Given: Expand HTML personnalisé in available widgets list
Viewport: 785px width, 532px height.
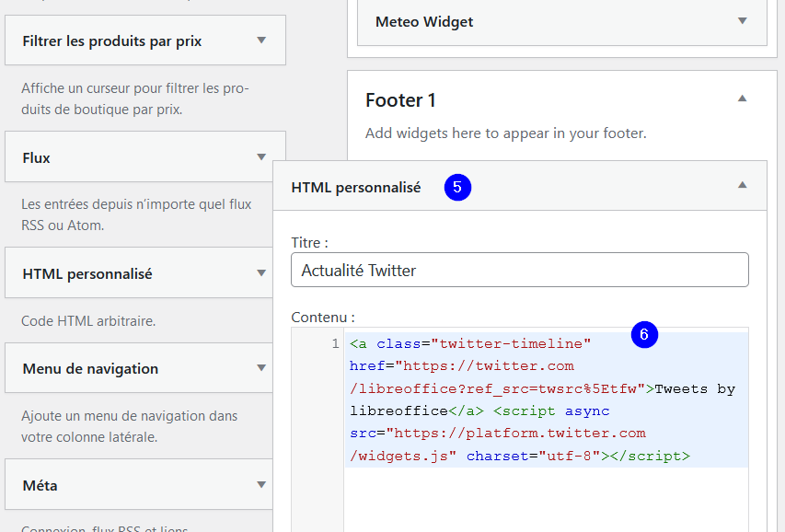Looking at the screenshot, I should 261,273.
